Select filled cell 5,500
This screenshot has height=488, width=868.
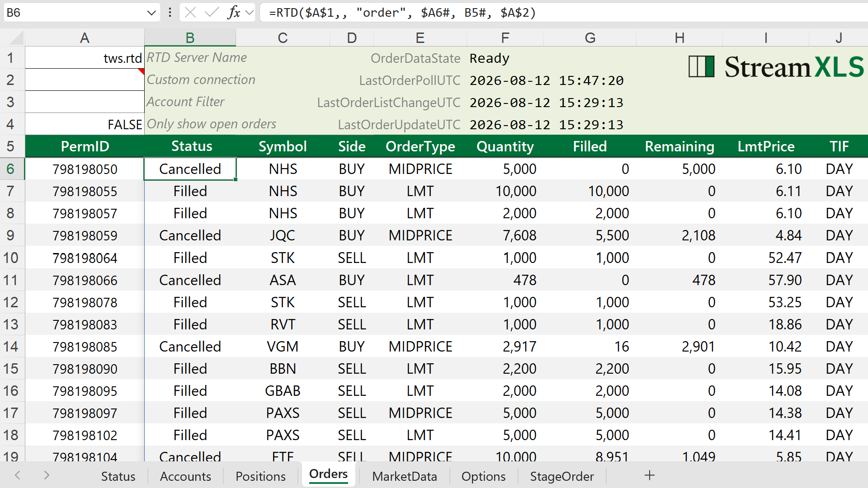click(590, 235)
